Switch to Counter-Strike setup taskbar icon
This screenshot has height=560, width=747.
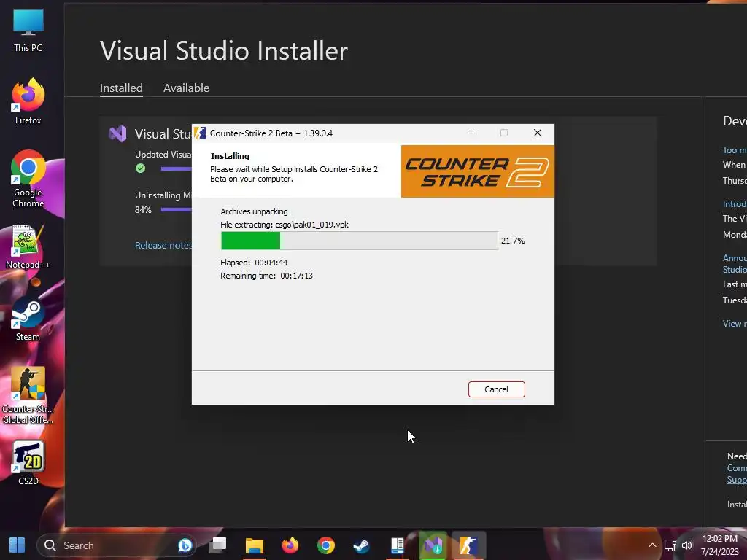(x=469, y=545)
